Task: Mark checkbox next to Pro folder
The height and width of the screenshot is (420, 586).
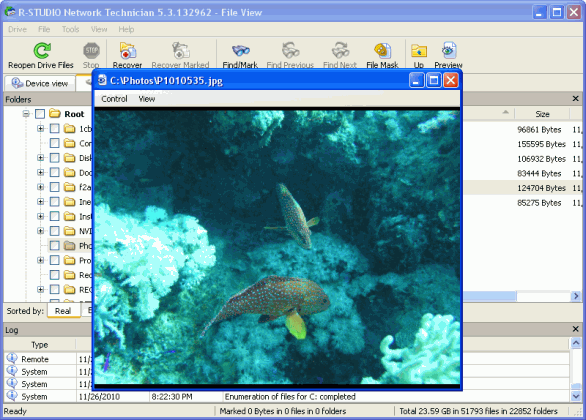Action: [55, 260]
